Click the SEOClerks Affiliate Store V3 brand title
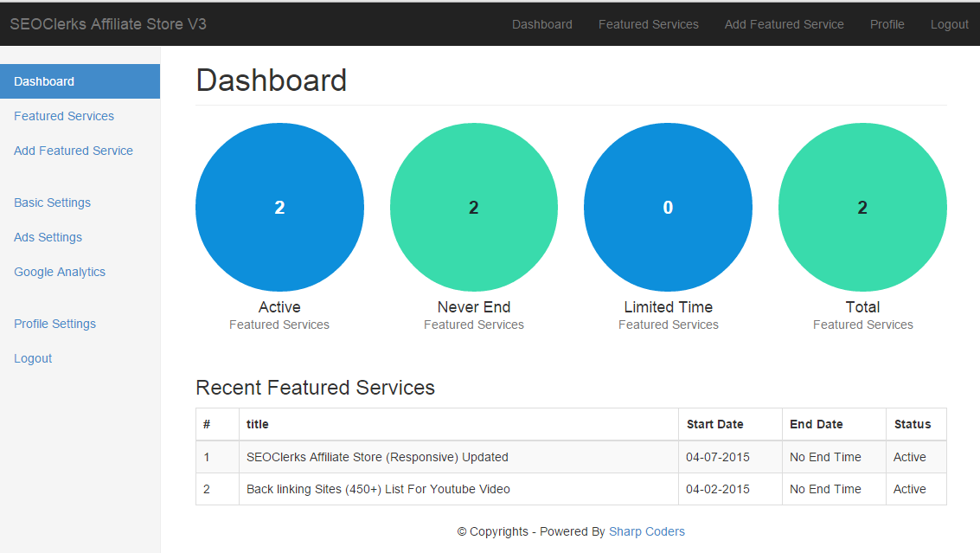The height and width of the screenshot is (553, 980). click(108, 24)
